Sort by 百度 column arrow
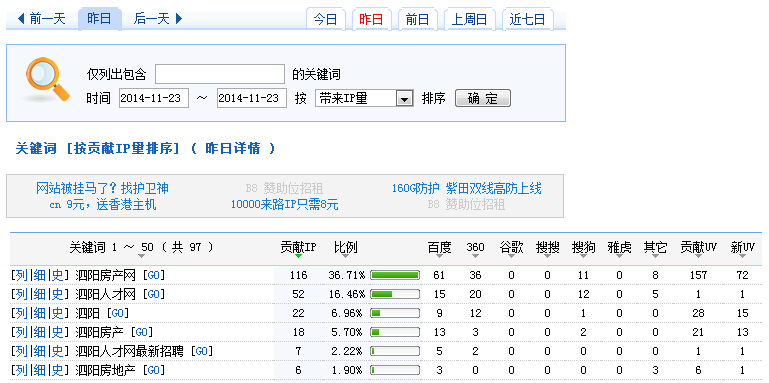This screenshot has width=769, height=383. (x=439, y=256)
